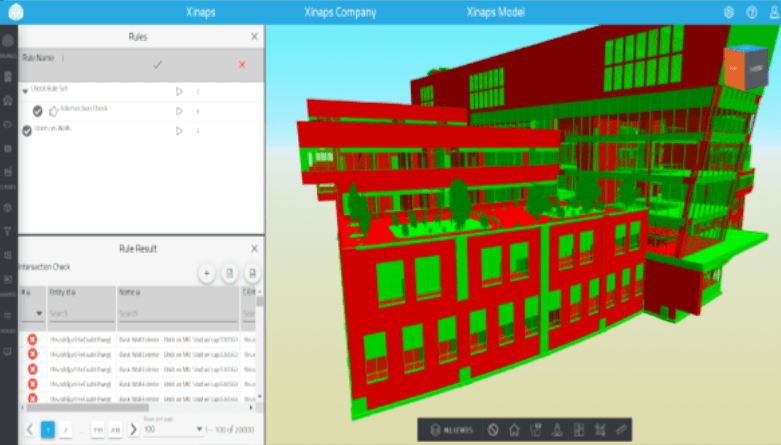The height and width of the screenshot is (445, 781).
Task: Click the green checkmark in Rules header
Action: [157, 65]
